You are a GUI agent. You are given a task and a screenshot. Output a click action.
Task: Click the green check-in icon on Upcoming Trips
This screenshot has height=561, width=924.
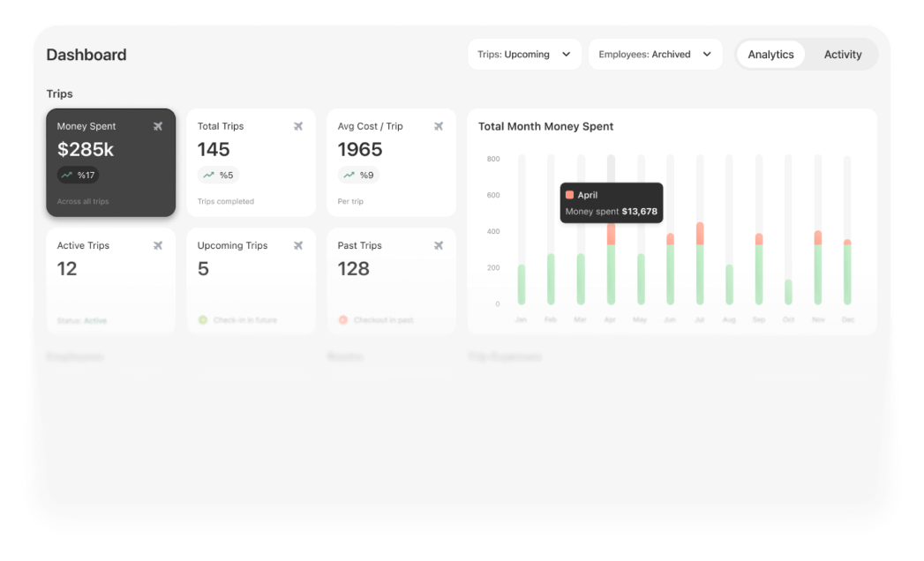pos(204,319)
